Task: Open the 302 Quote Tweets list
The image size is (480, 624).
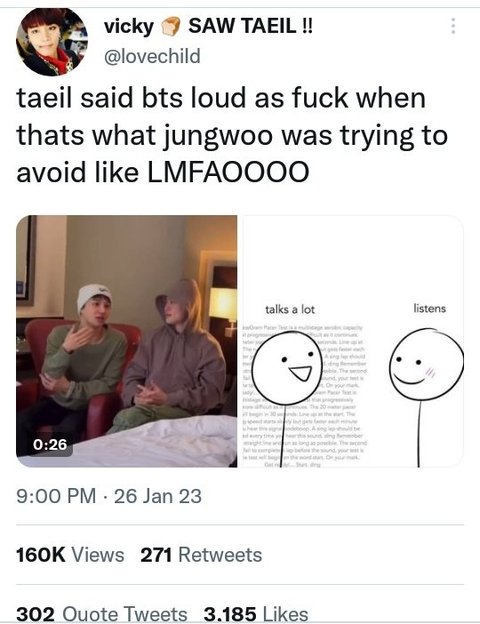Action: 101,614
